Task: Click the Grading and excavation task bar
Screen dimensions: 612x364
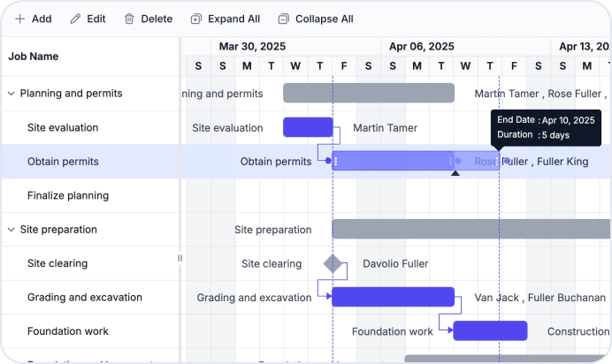Action: 393,297
